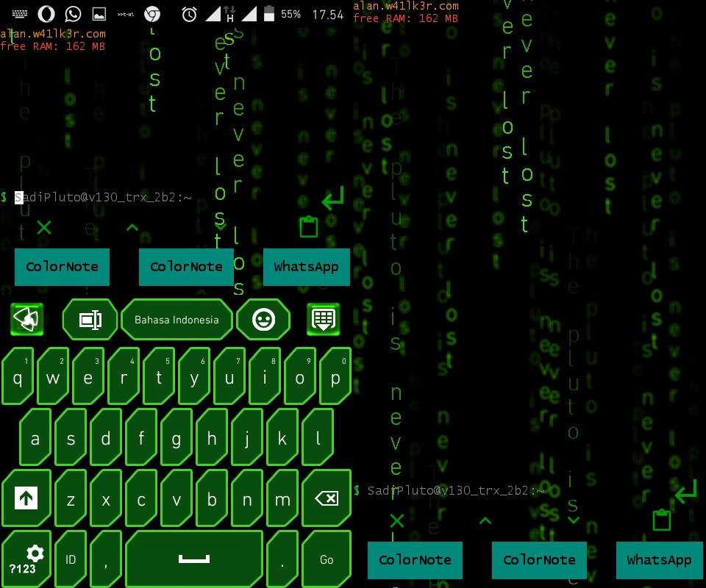Tap the clipboard paste icon in right terminal
Image resolution: width=706 pixels, height=588 pixels.
[x=662, y=520]
